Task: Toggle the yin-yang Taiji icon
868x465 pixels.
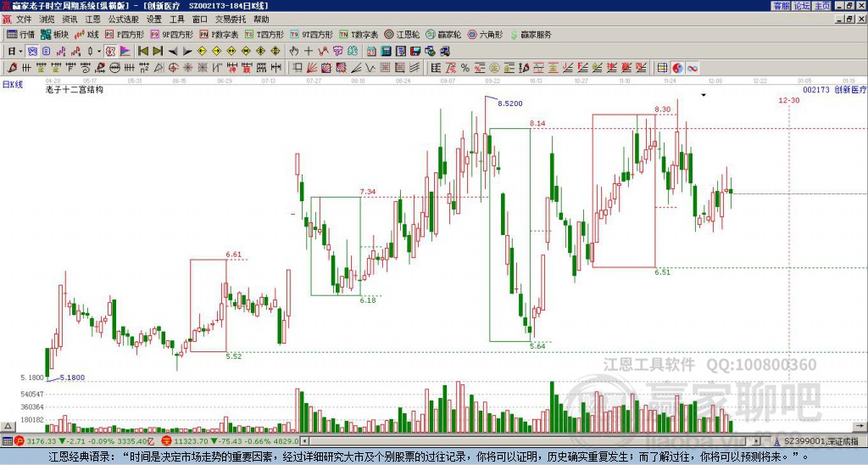Action: coord(677,68)
